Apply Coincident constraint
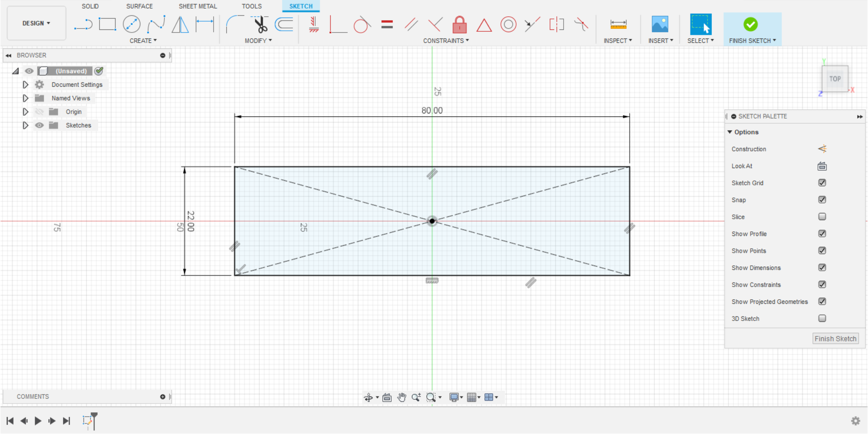Screen dimensions: 868x434 tap(338, 24)
